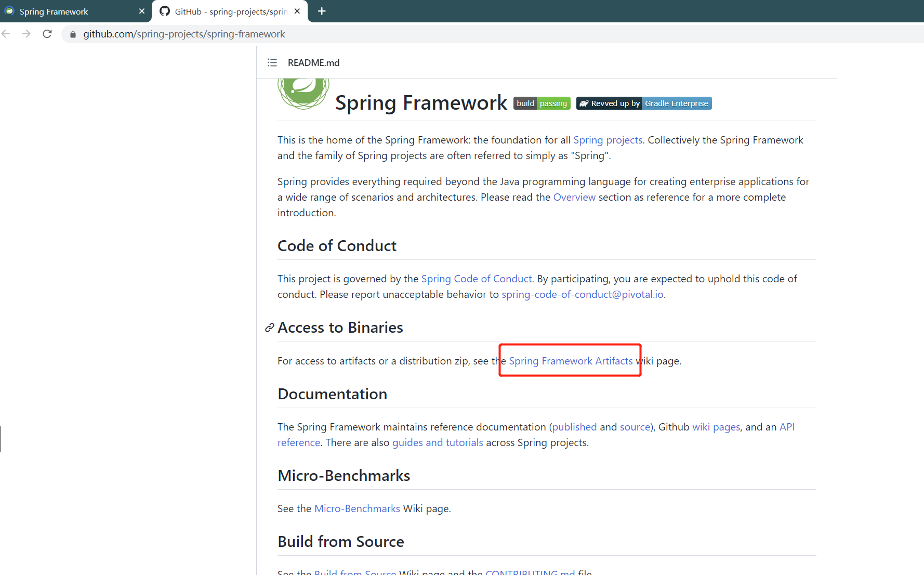The height and width of the screenshot is (575, 924).
Task: Reload the GitHub page
Action: pos(47,34)
